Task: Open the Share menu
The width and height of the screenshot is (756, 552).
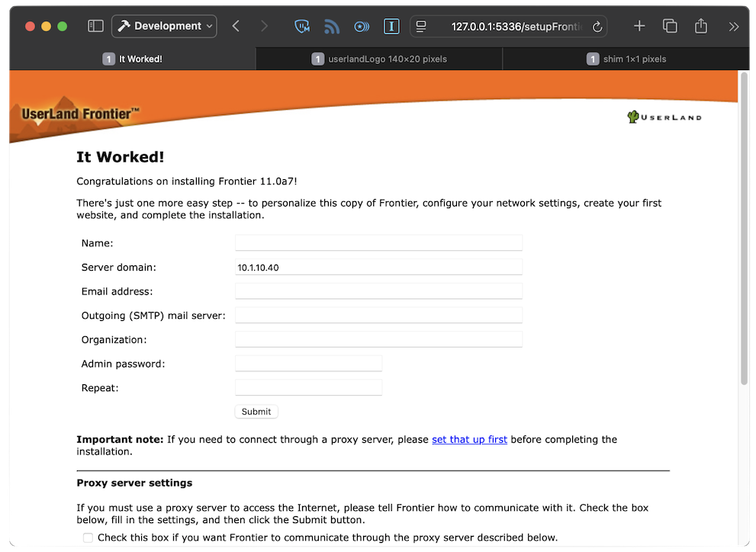Action: (701, 26)
